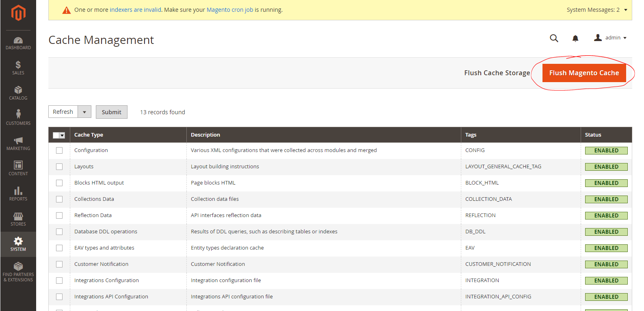This screenshot has width=644, height=311.
Task: Check the Integrations Configuration checkbox
Action: coord(59,281)
